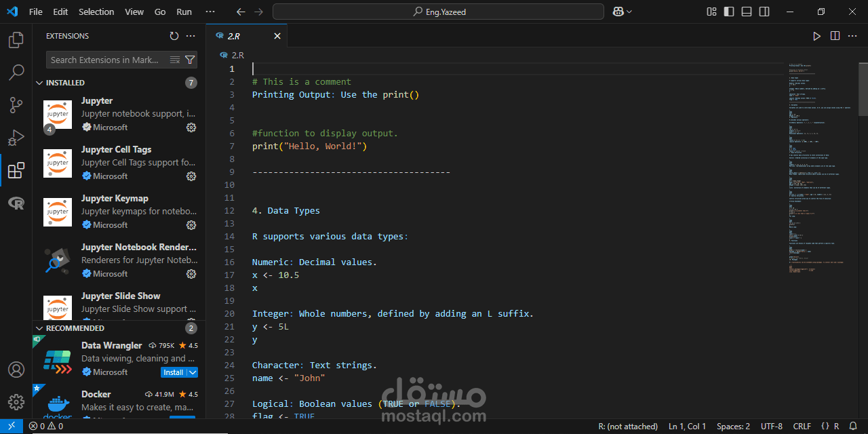Run the R source file

click(816, 36)
